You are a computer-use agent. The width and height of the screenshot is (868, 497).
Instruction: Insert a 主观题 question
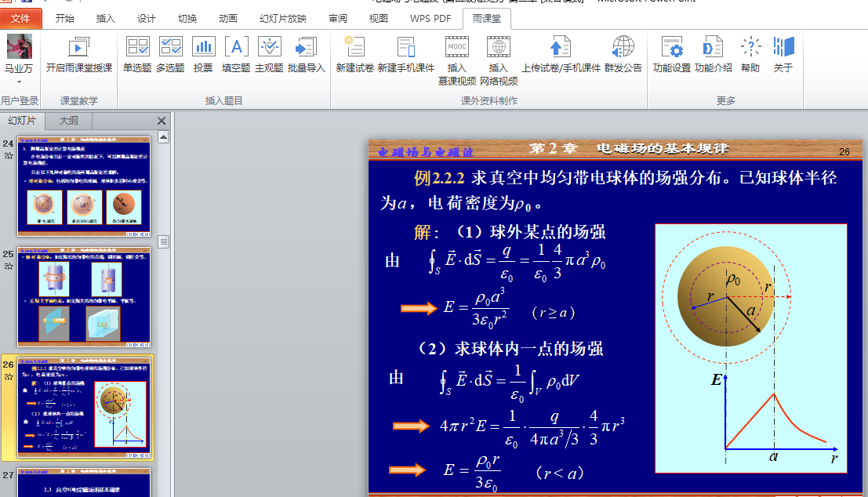[269, 53]
